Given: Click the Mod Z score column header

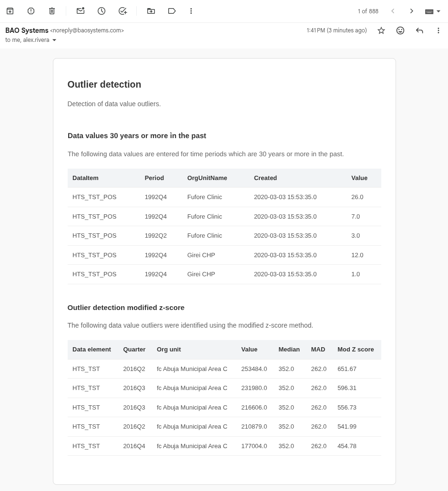Looking at the screenshot, I should coord(356,350).
